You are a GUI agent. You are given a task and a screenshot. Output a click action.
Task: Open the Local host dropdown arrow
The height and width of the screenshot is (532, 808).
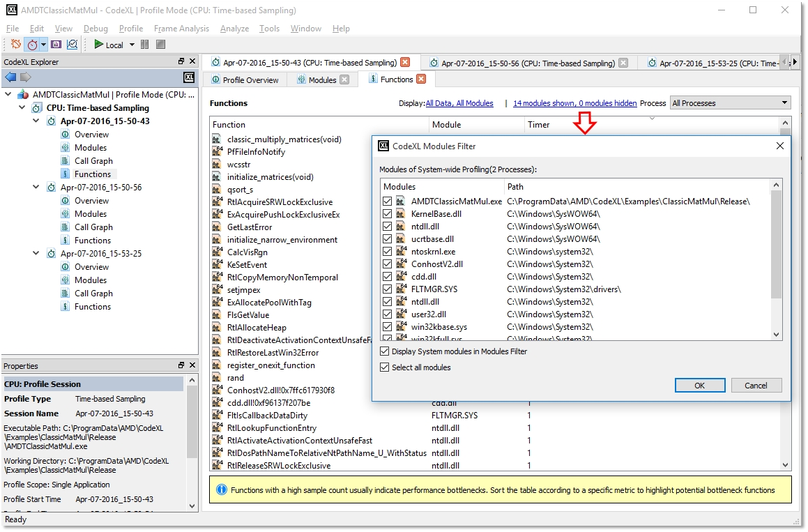[x=132, y=45]
